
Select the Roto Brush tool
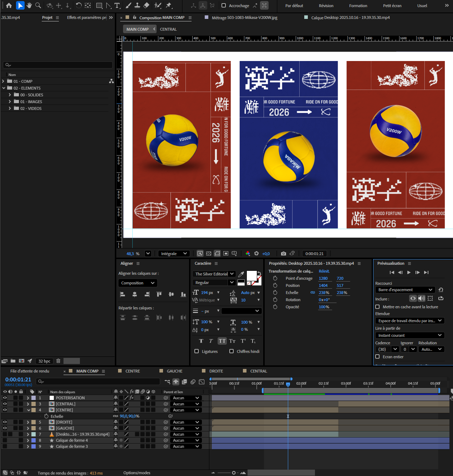coord(158,5)
